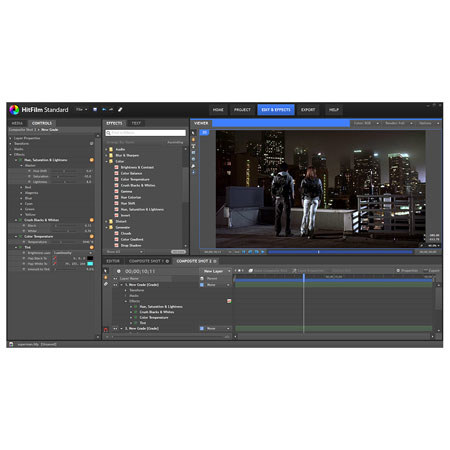
Task: Toggle the Tint effect checkbox in Controls
Action: 21,247
